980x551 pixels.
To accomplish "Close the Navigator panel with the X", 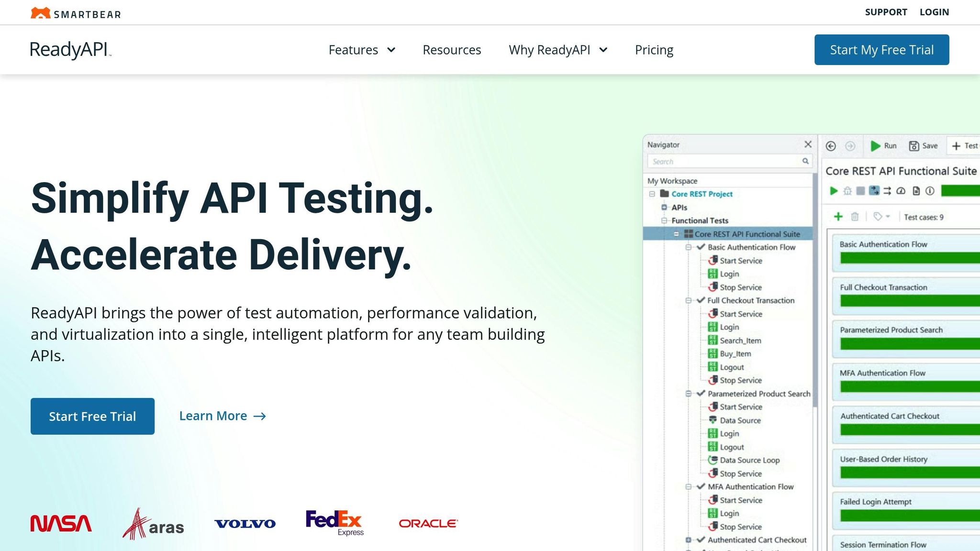I will [808, 144].
